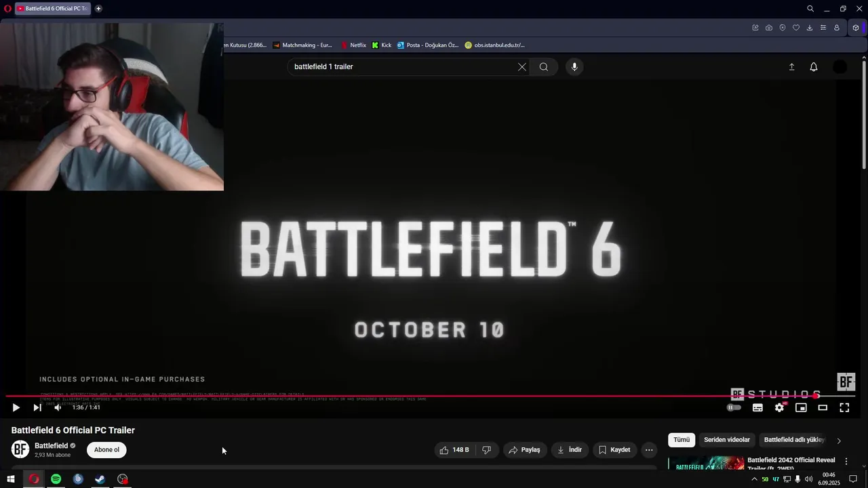Open OBS Studio from the taskbar

(122, 479)
